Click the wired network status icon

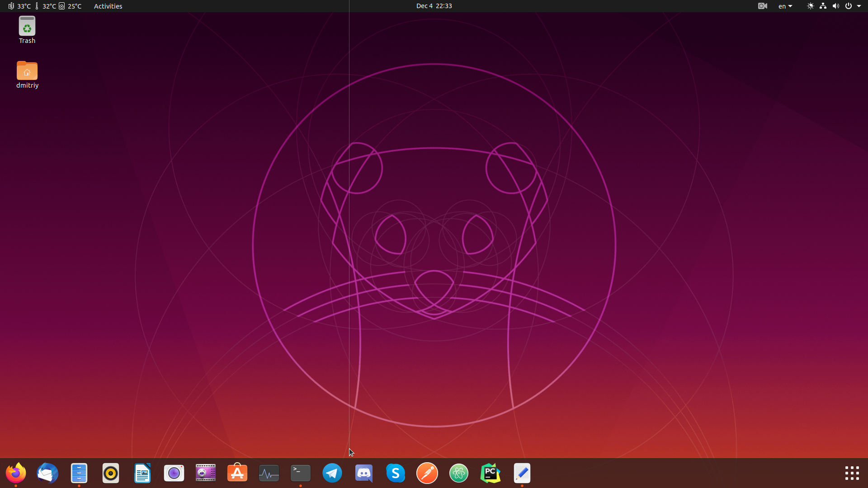coord(823,6)
